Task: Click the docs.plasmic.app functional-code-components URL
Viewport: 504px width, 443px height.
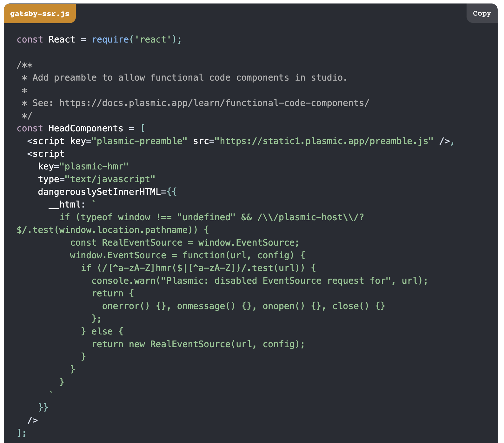Action: pos(214,103)
